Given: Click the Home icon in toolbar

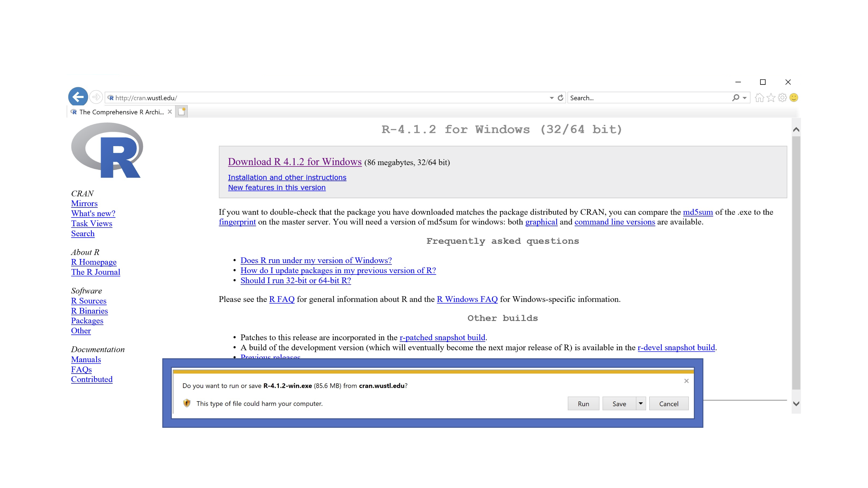Looking at the screenshot, I should pyautogui.click(x=759, y=98).
